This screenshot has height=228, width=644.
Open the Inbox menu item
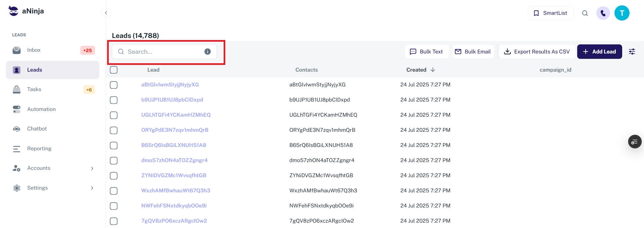[x=34, y=50]
